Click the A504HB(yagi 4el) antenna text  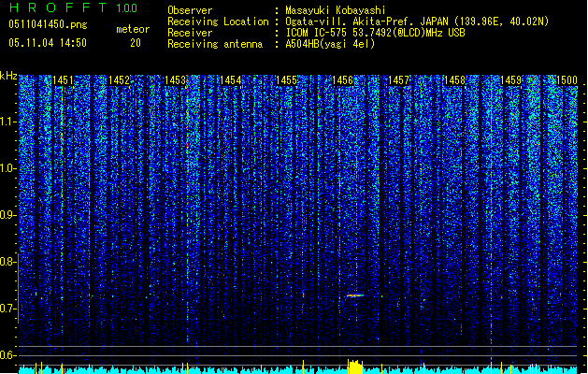[330, 44]
